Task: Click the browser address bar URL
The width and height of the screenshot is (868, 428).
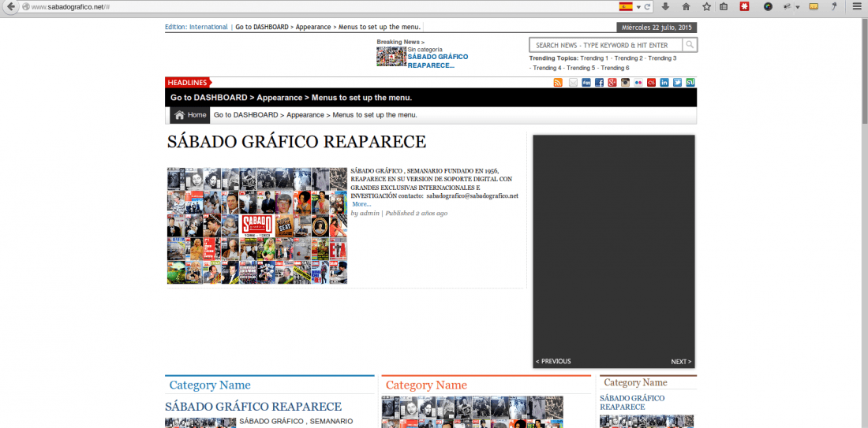Action: click(x=71, y=6)
